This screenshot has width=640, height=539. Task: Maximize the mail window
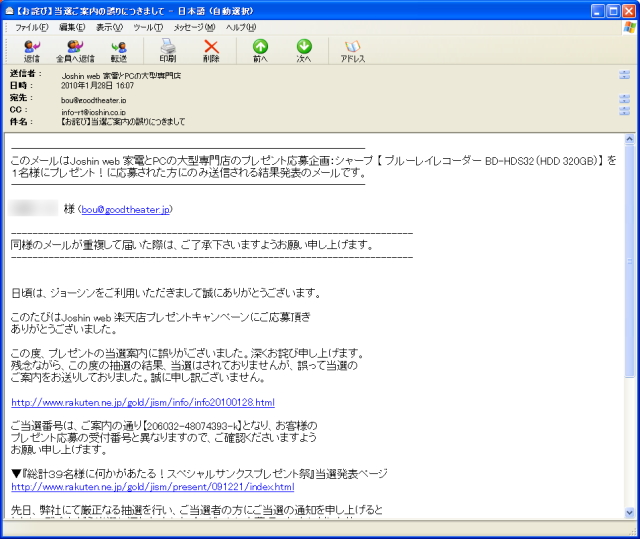[613, 11]
